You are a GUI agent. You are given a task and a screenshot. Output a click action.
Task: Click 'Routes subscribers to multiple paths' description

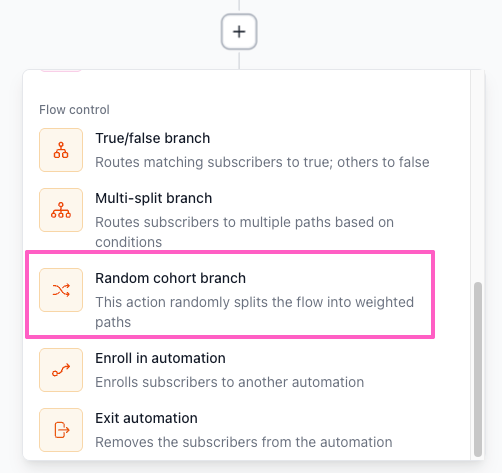tap(245, 232)
